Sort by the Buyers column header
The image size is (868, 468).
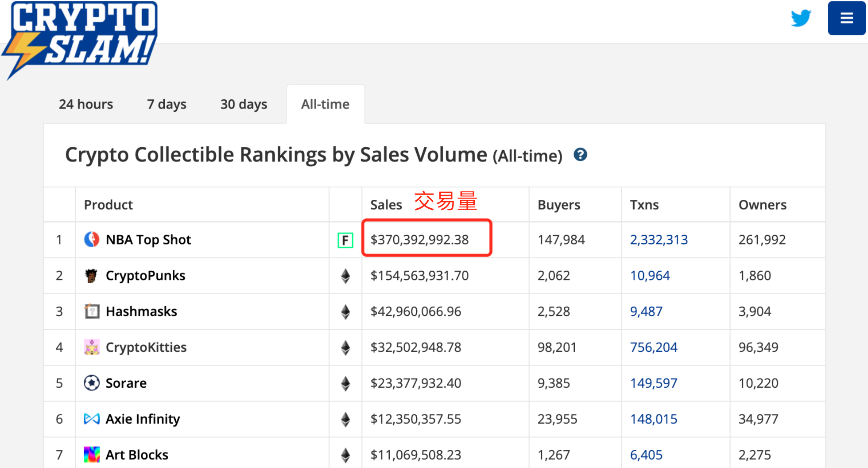pyautogui.click(x=558, y=205)
